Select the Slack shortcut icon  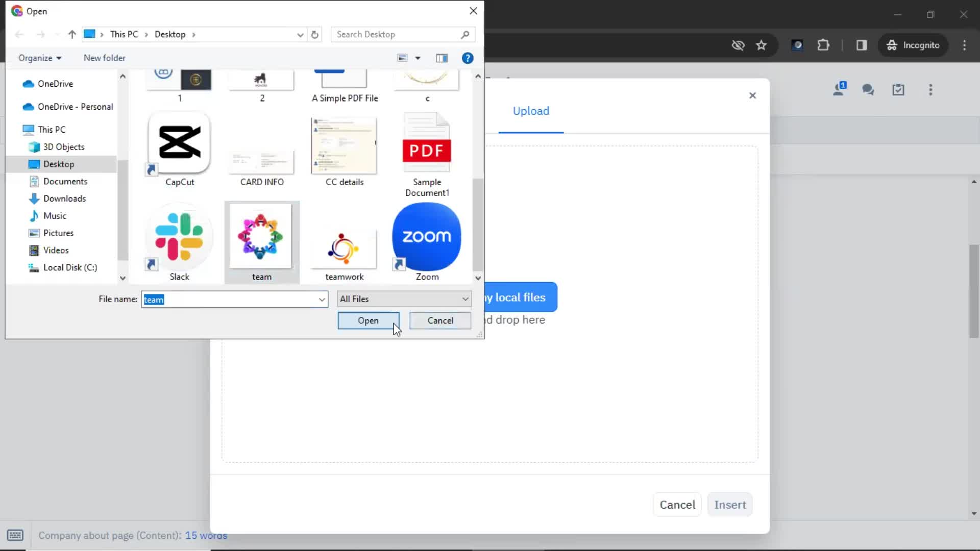tap(179, 242)
